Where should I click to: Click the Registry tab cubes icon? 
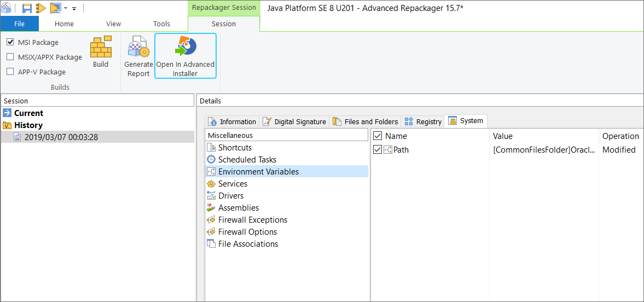pyautogui.click(x=409, y=121)
